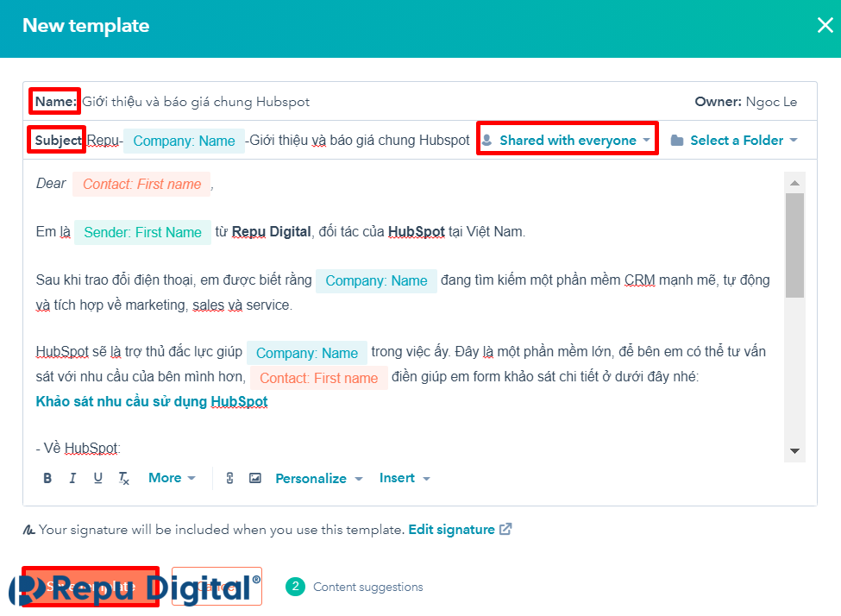Click the '- Về HubSpot:' line in editor

[x=78, y=448]
